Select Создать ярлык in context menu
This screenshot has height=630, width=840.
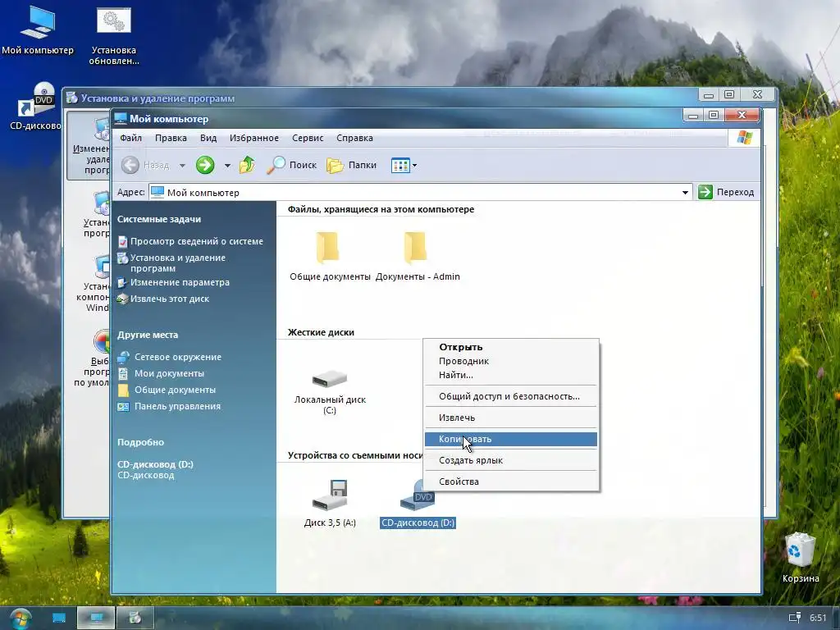(510, 460)
